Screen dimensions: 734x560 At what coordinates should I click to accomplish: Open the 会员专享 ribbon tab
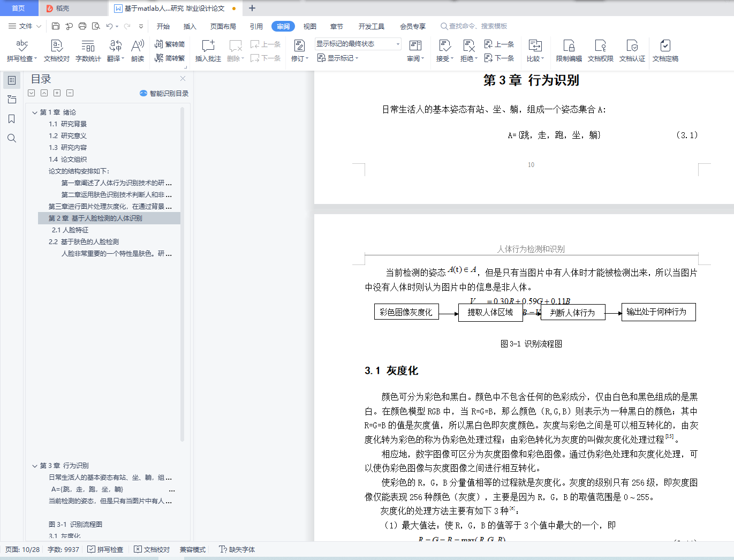coord(413,26)
